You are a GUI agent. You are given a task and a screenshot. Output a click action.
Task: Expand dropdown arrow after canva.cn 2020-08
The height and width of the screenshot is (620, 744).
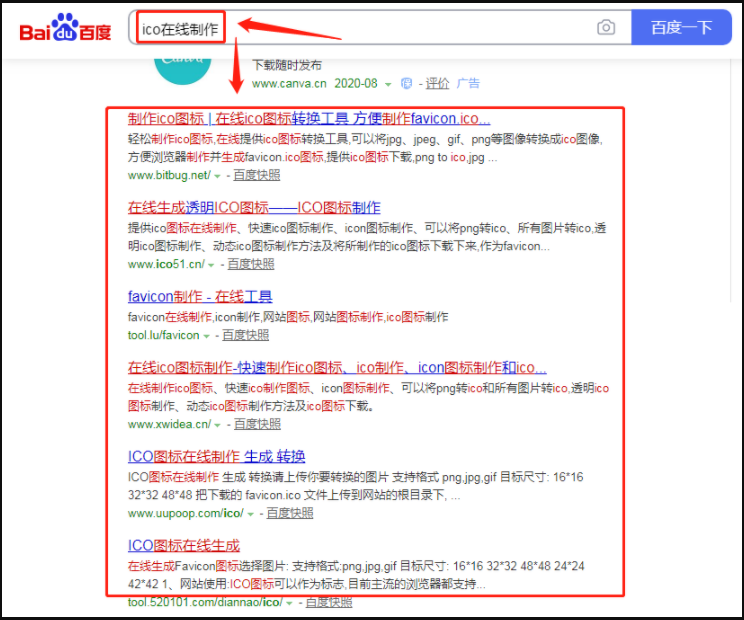click(x=388, y=84)
